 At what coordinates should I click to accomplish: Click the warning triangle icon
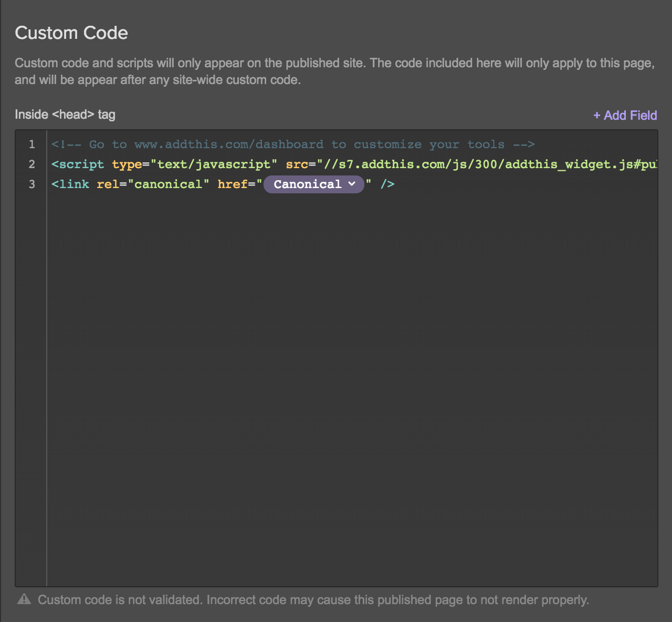[x=24, y=599]
